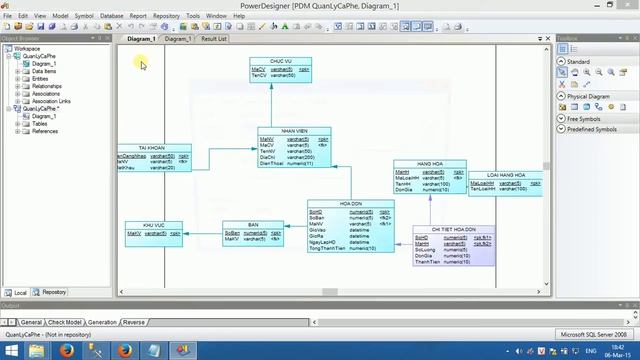Select the Workspace root tree item
Viewport: 640px width, 360px height.
coord(27,49)
